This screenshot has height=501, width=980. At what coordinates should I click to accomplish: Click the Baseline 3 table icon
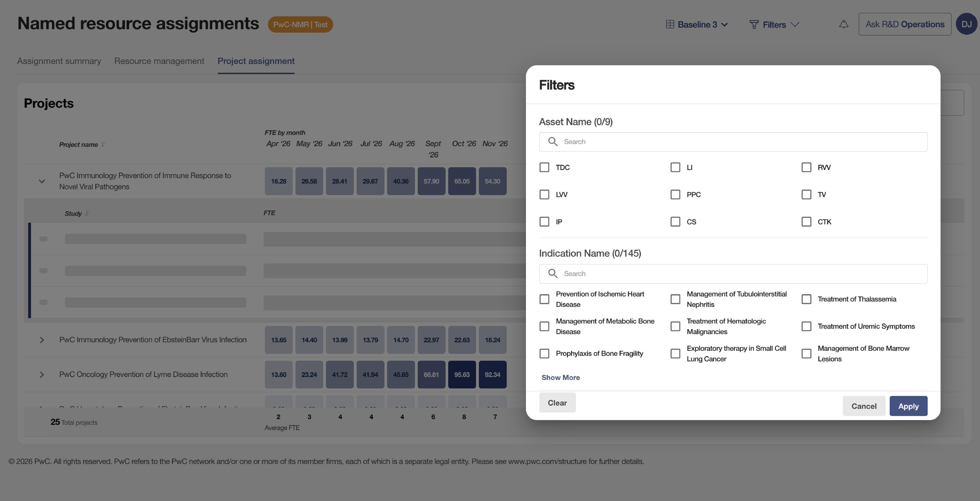(670, 24)
